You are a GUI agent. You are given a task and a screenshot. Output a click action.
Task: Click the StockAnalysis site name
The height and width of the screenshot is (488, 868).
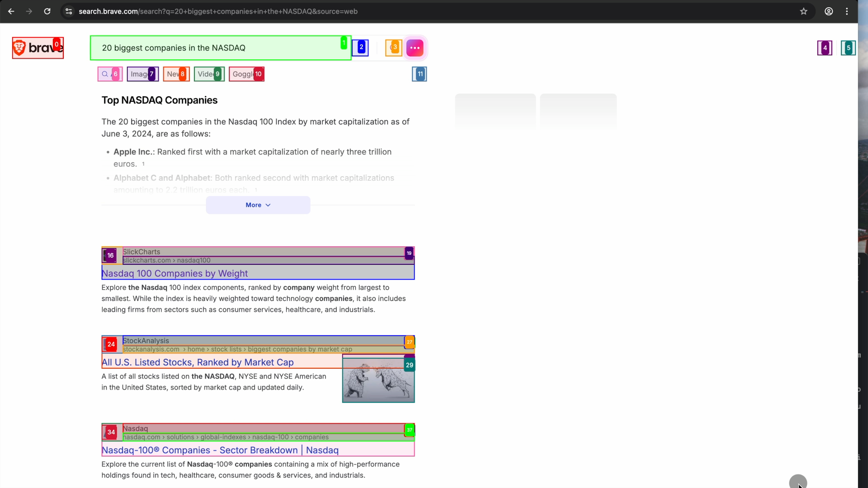pos(146,341)
